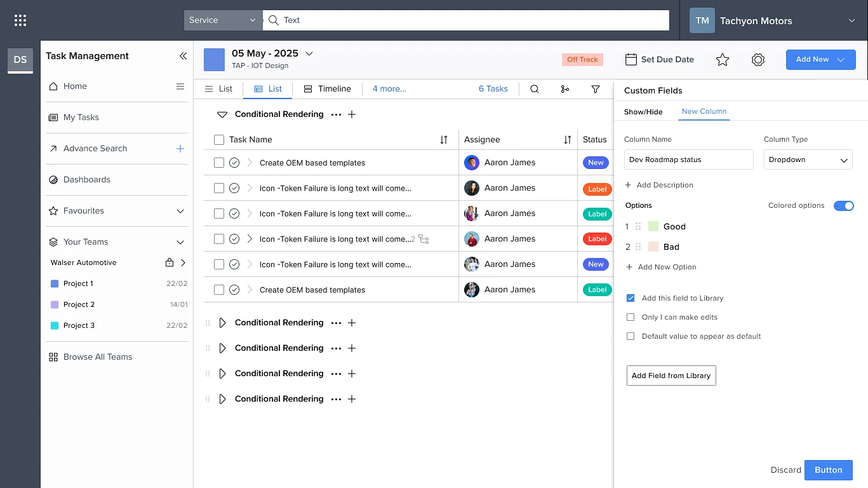Click Add Field from Library button
Viewport: 868px width, 488px height.
[x=671, y=376]
